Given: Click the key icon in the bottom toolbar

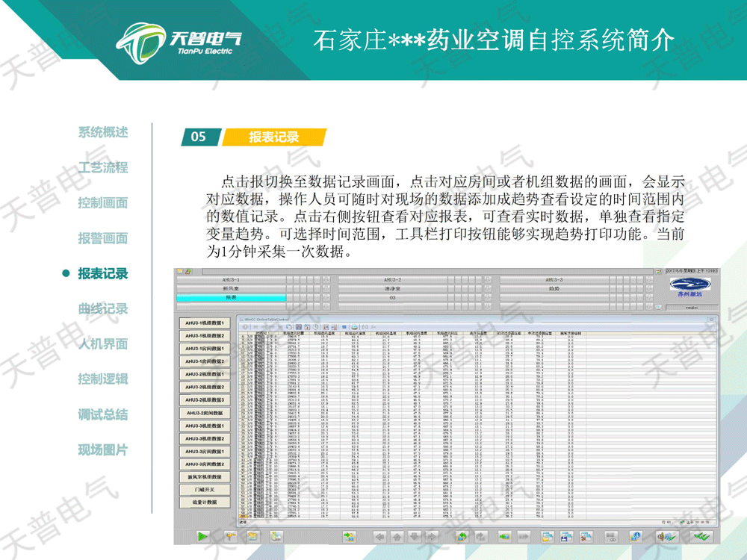Looking at the screenshot, I should click(231, 537).
